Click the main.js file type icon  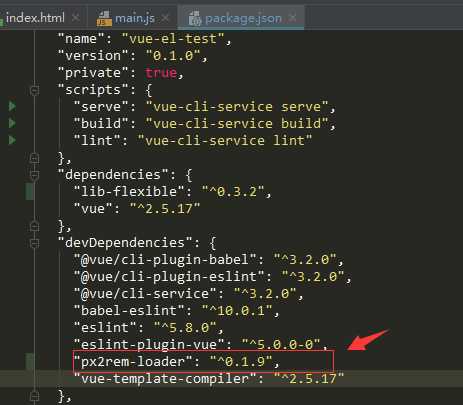104,18
